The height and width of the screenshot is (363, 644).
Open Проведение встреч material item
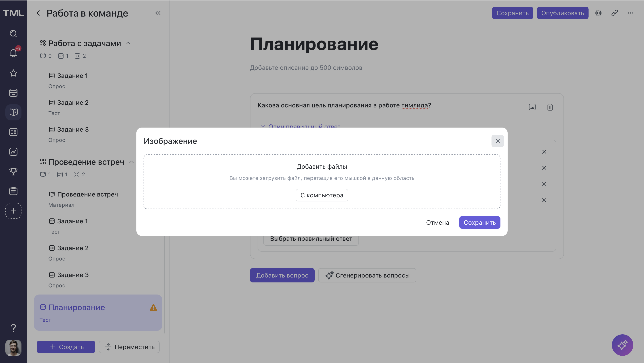[x=87, y=194]
